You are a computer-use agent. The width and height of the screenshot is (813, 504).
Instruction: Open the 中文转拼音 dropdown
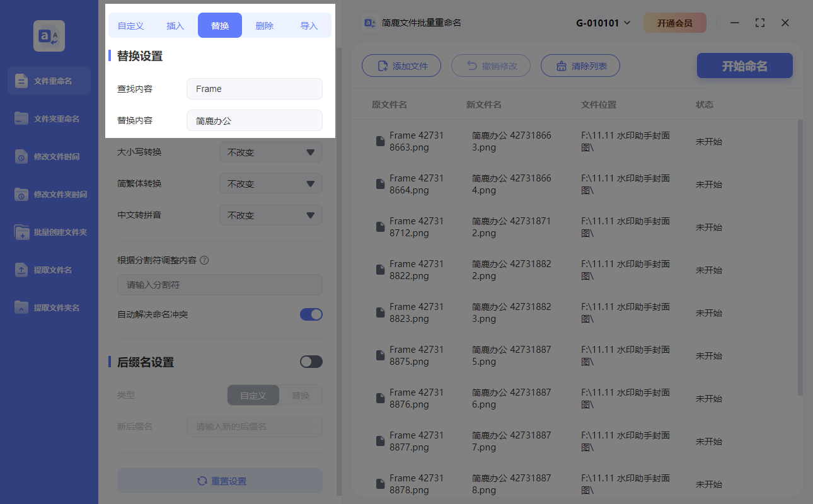pos(271,215)
